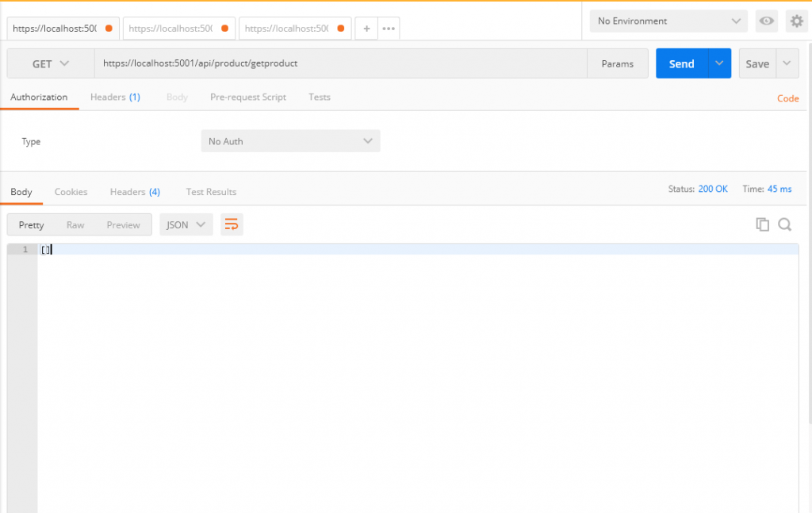Open the disabled request Body tab
Image resolution: width=812 pixels, height=513 pixels.
[177, 98]
